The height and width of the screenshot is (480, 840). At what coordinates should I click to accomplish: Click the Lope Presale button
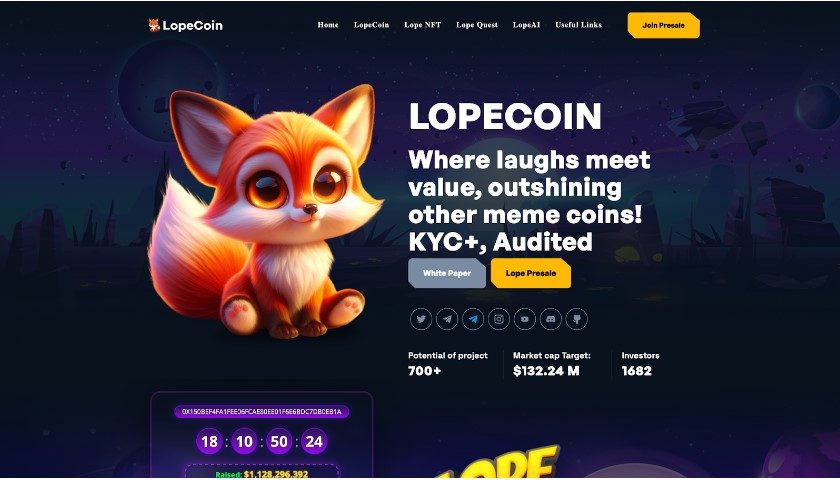[531, 273]
